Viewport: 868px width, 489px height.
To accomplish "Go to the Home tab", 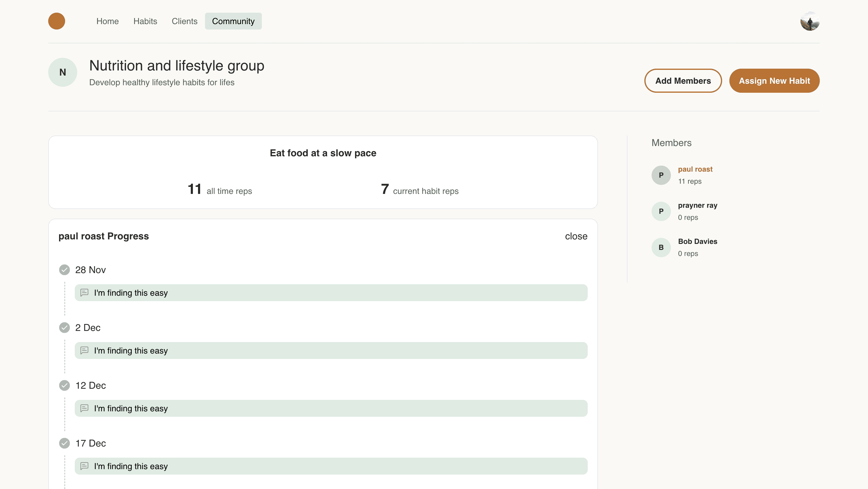I will pyautogui.click(x=108, y=21).
